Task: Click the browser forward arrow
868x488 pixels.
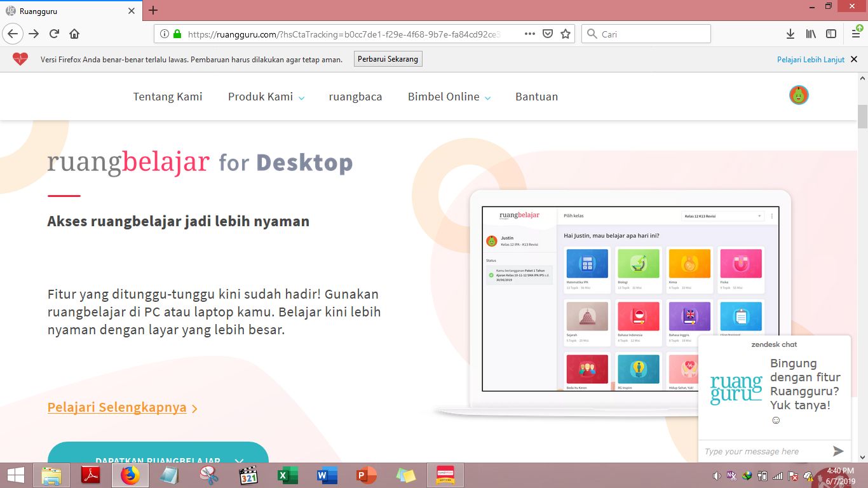Action: point(34,34)
